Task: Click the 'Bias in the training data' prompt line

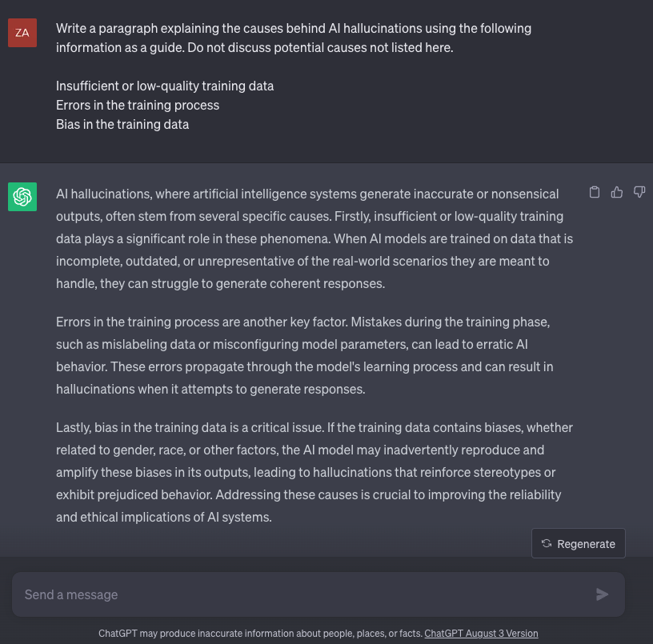Action: point(122,124)
